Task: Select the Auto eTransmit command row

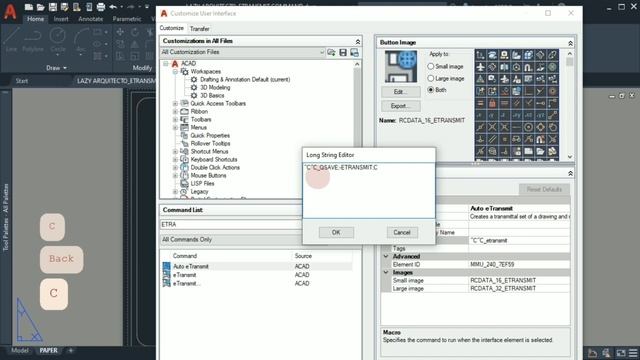Action: [257, 267]
